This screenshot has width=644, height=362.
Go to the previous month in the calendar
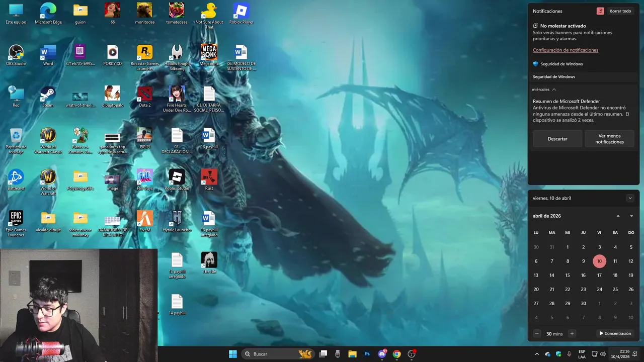pyautogui.click(x=618, y=216)
